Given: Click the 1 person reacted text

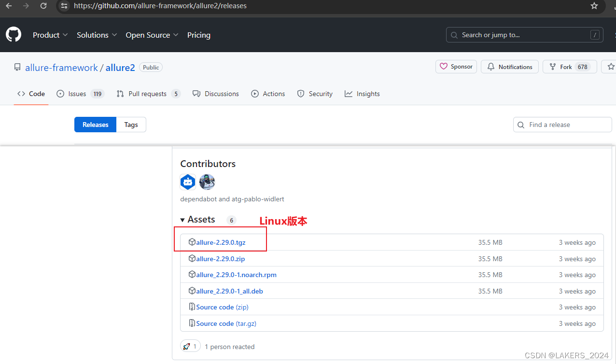Looking at the screenshot, I should [229, 347].
